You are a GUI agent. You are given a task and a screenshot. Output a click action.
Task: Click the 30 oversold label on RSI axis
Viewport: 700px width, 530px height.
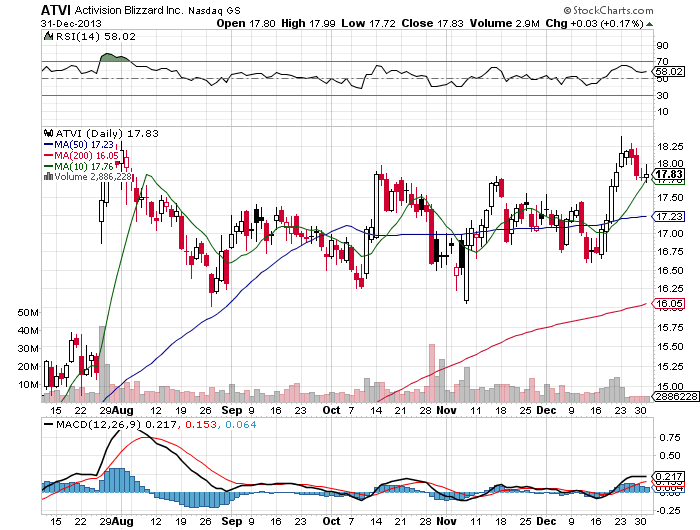[662, 95]
